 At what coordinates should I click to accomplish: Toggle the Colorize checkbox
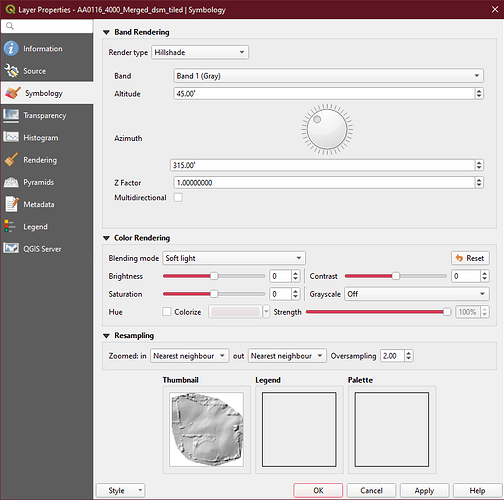167,312
